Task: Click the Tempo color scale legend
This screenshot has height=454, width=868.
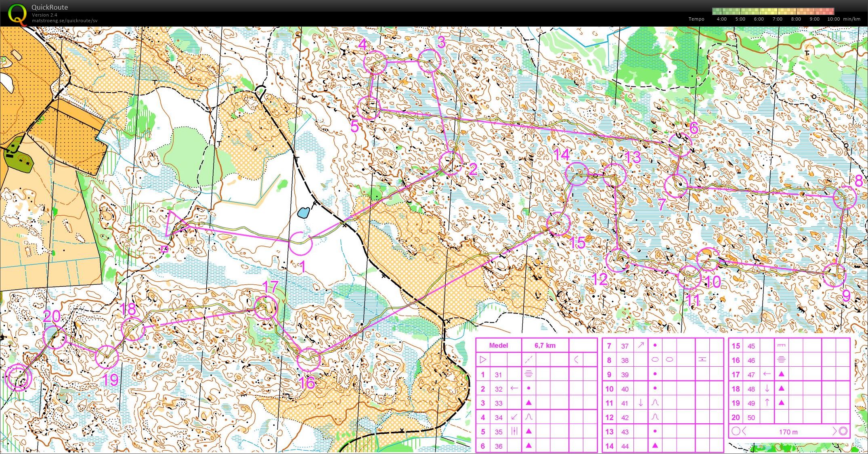Action: (x=773, y=11)
